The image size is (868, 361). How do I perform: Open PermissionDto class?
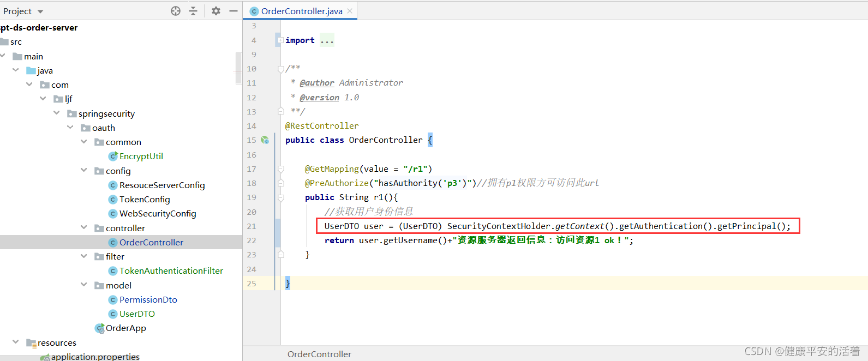[148, 299]
